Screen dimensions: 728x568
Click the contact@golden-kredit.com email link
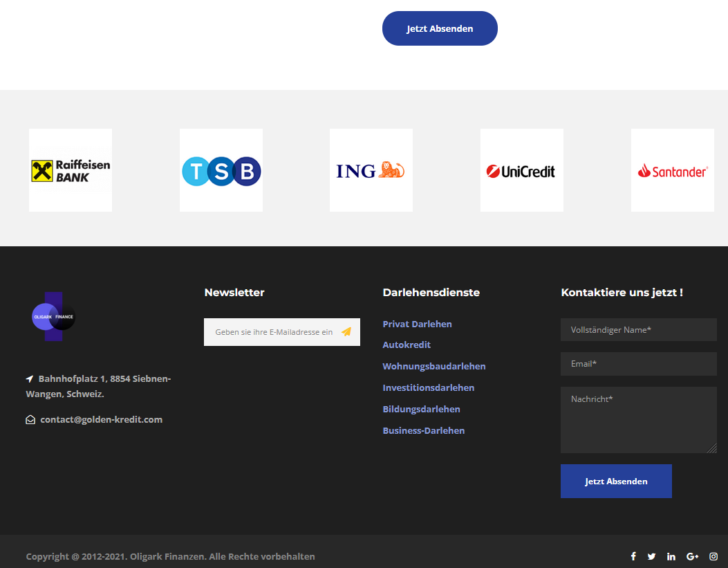click(x=101, y=419)
